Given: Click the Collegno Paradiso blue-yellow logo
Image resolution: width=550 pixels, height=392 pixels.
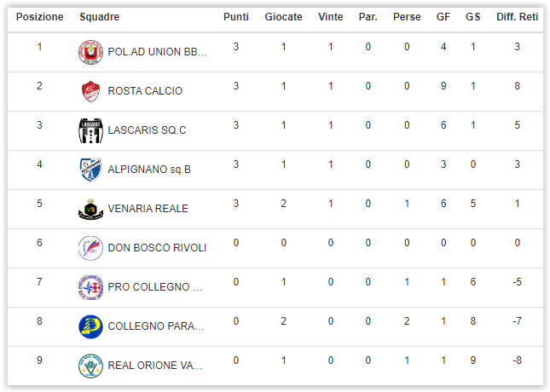Looking at the screenshot, I should click(x=91, y=326).
